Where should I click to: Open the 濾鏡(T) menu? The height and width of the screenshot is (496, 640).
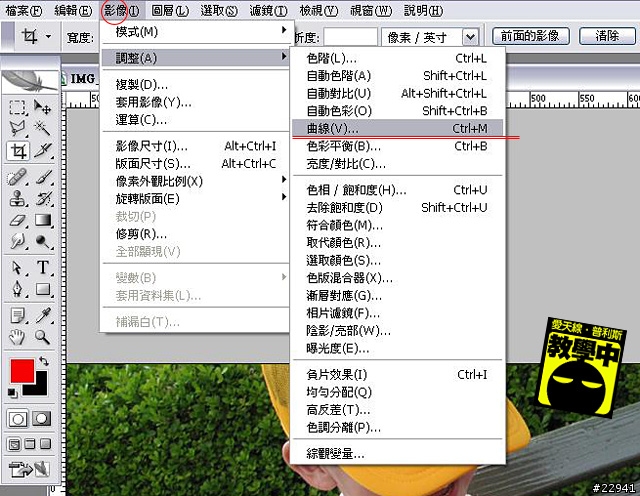click(268, 11)
